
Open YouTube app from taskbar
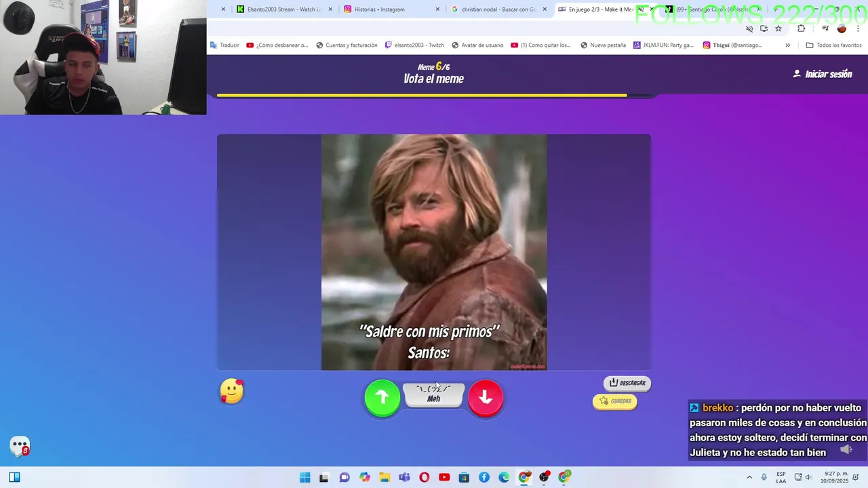click(x=444, y=477)
